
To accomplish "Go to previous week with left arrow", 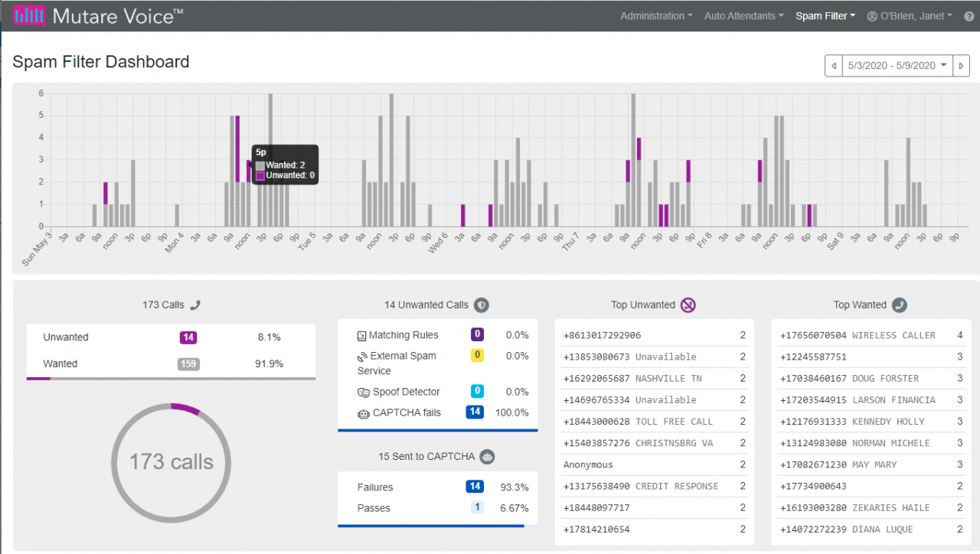I will tap(834, 66).
